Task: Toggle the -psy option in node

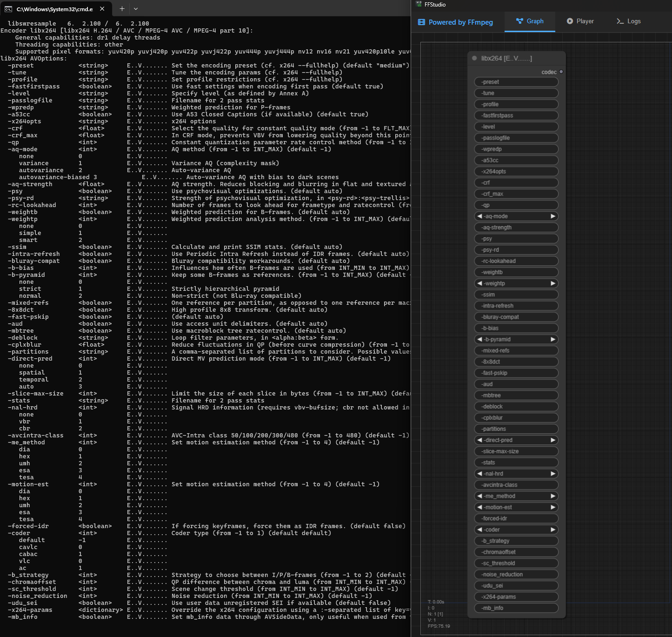Action: coord(516,239)
